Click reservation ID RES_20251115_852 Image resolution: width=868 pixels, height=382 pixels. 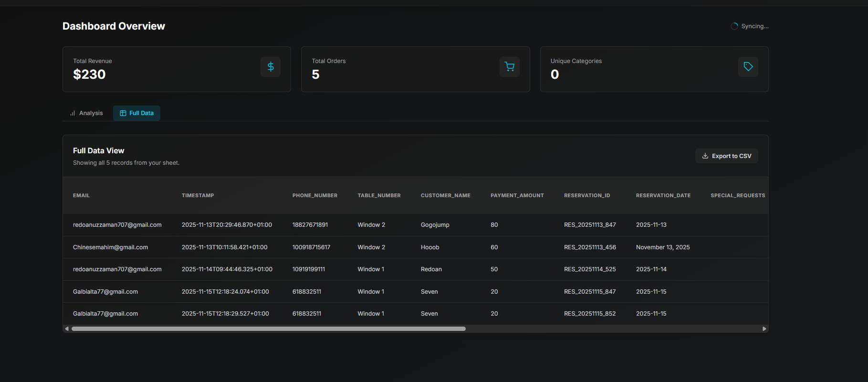click(x=590, y=314)
